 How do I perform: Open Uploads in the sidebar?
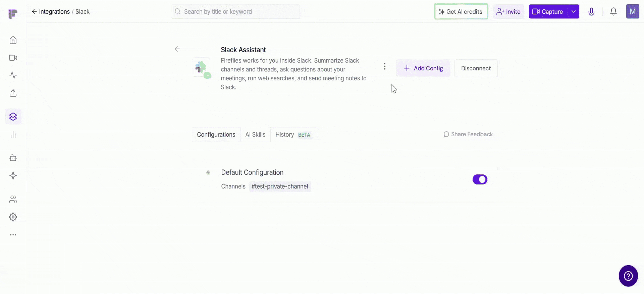[13, 93]
